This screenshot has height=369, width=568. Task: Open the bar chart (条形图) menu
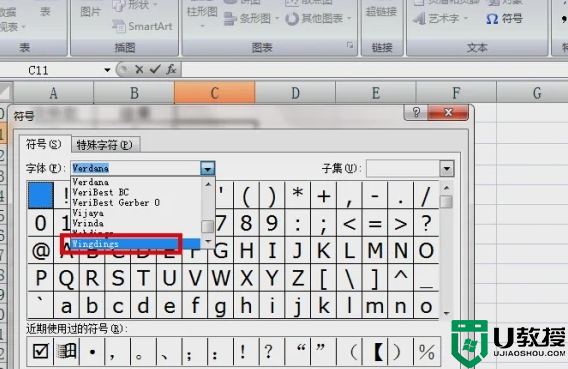click(251, 18)
